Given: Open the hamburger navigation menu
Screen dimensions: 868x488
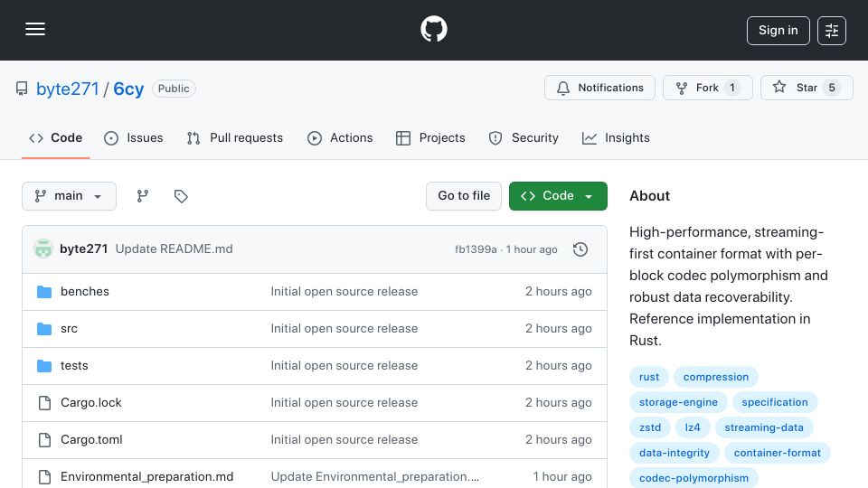Looking at the screenshot, I should pos(35,29).
